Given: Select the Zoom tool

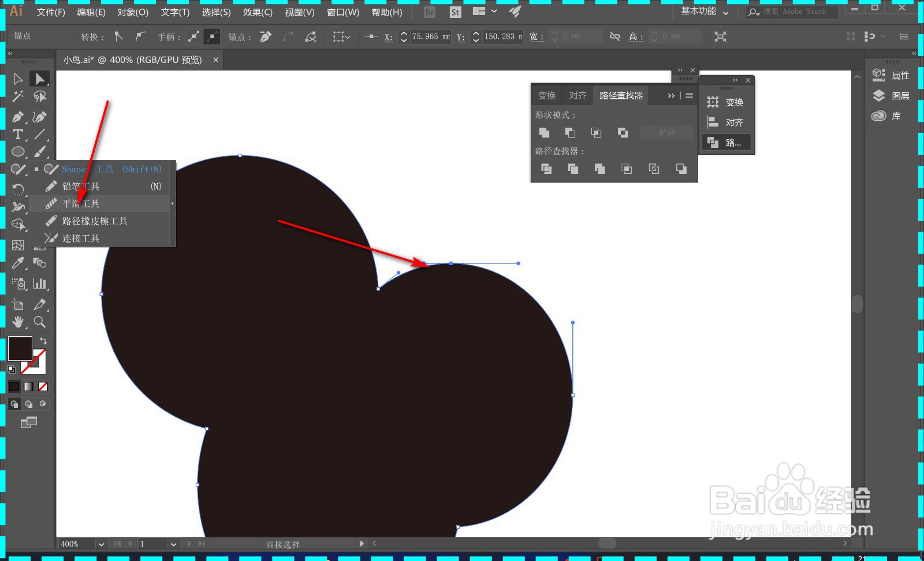Looking at the screenshot, I should 39,322.
